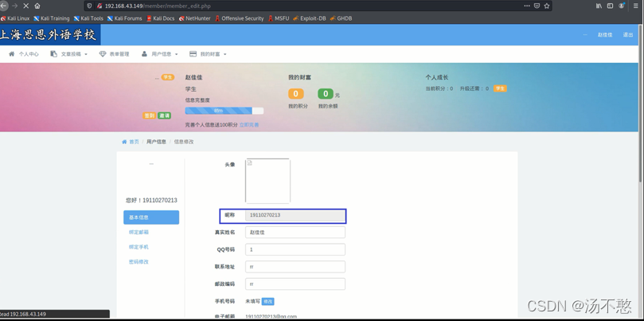Click the Pocket save icon
Screen dimensions: 644x321
[x=537, y=6]
